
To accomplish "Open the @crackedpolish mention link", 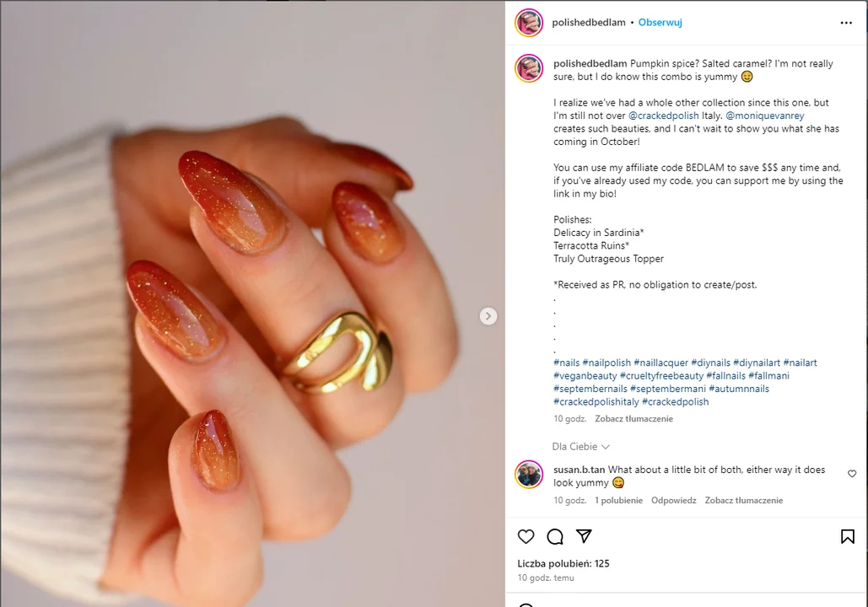I will [663, 115].
